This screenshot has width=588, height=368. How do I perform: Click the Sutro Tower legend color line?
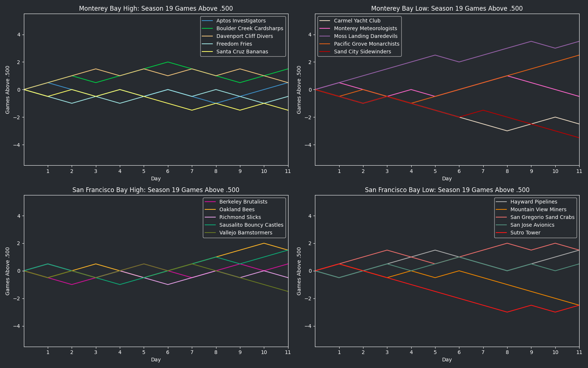(x=502, y=233)
